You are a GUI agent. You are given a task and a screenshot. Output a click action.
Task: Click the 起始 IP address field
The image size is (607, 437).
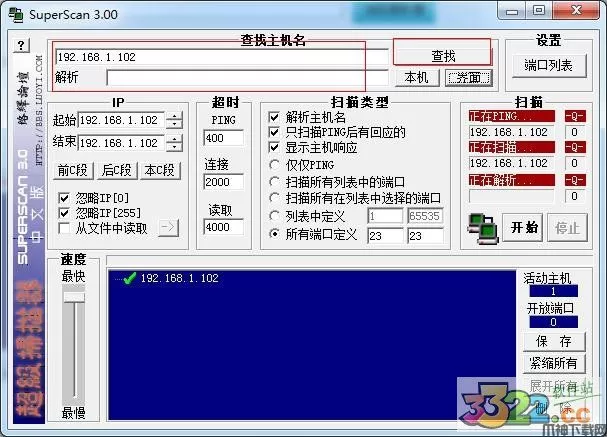tap(121, 120)
